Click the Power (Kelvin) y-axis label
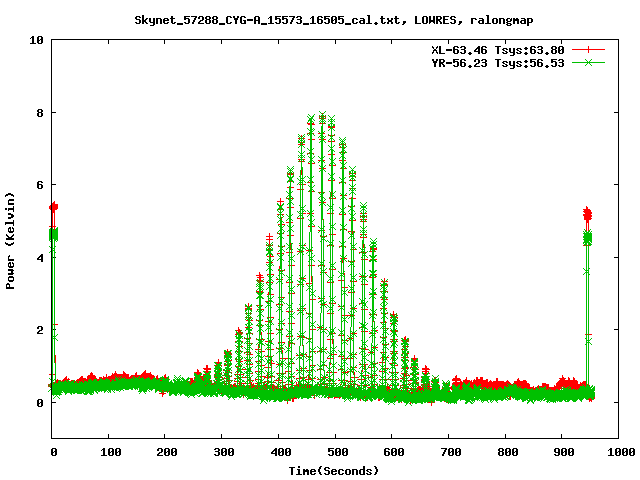640x480 pixels. [x=10, y=241]
